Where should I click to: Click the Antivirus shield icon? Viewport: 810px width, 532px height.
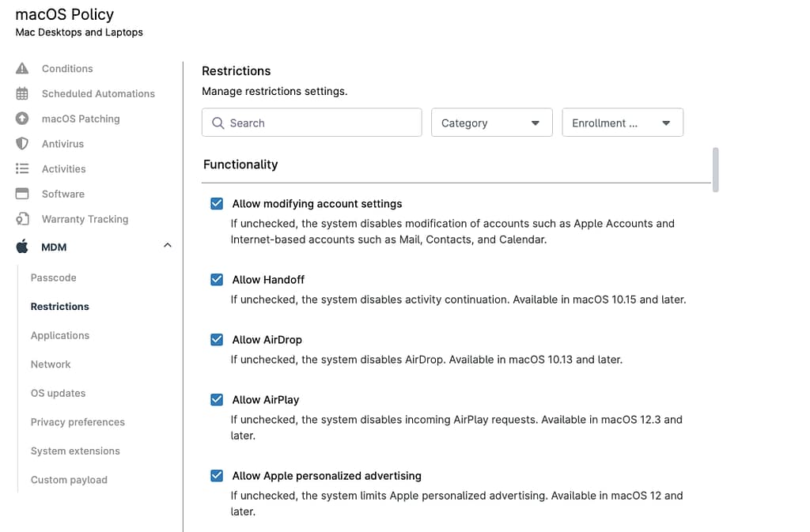click(x=23, y=143)
